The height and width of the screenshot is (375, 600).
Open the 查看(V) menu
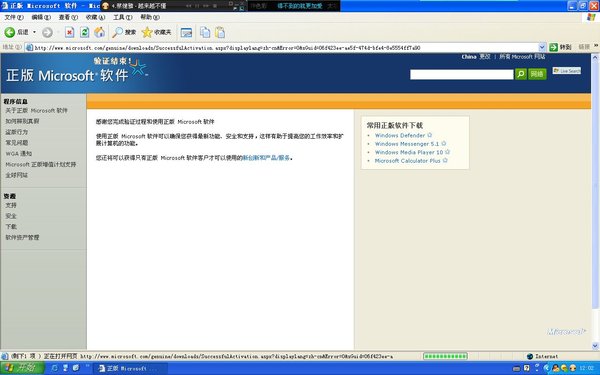[x=68, y=17]
